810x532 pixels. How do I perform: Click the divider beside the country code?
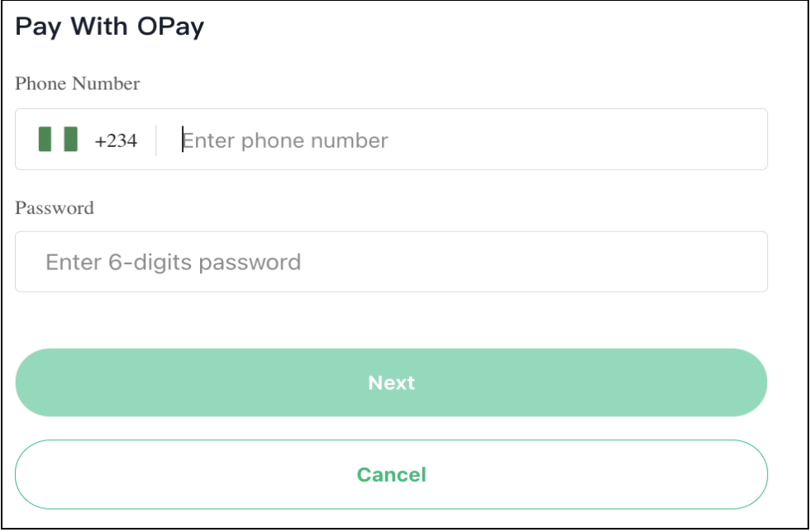[155, 140]
